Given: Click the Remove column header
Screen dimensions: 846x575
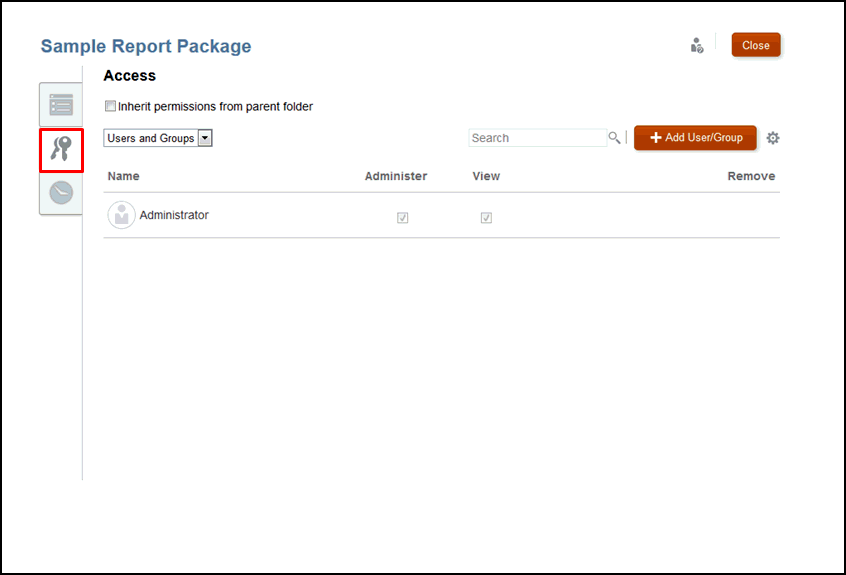Looking at the screenshot, I should [x=751, y=176].
